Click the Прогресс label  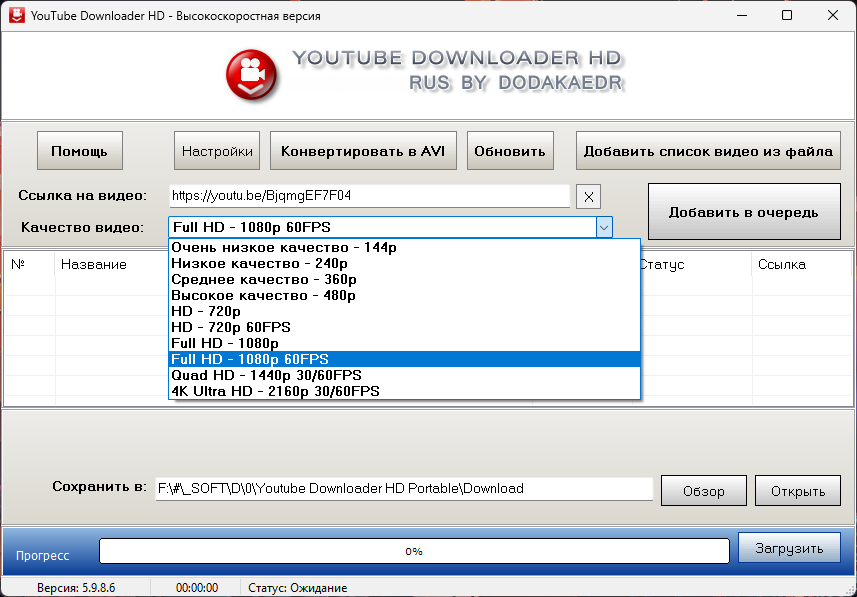coord(43,555)
